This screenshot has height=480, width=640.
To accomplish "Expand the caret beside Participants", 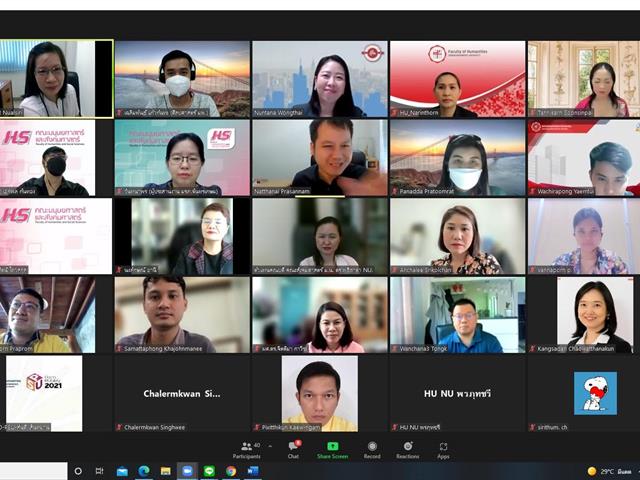I will [x=270, y=447].
